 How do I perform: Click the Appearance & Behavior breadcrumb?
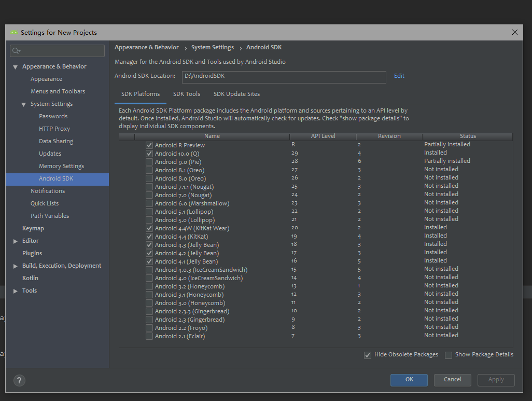pos(147,47)
